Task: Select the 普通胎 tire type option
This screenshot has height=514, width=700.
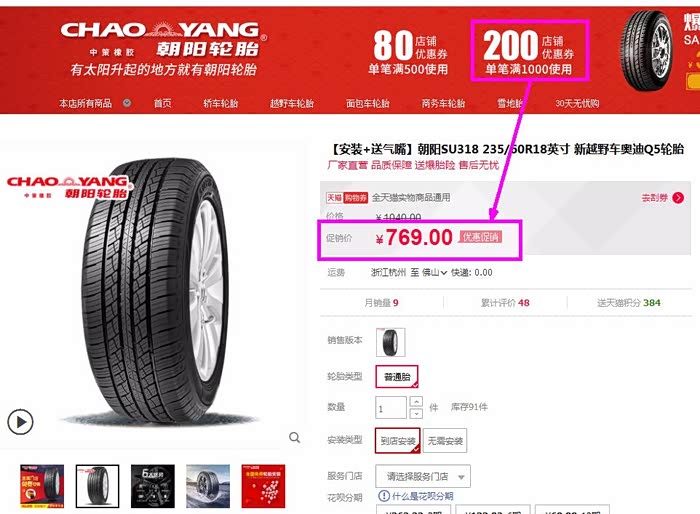Action: coord(397,376)
